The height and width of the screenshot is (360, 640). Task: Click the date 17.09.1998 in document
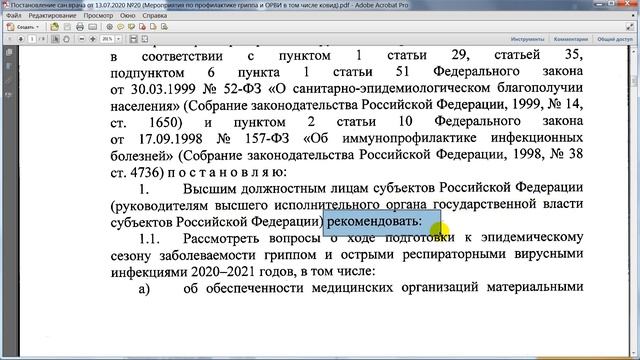pyautogui.click(x=171, y=139)
